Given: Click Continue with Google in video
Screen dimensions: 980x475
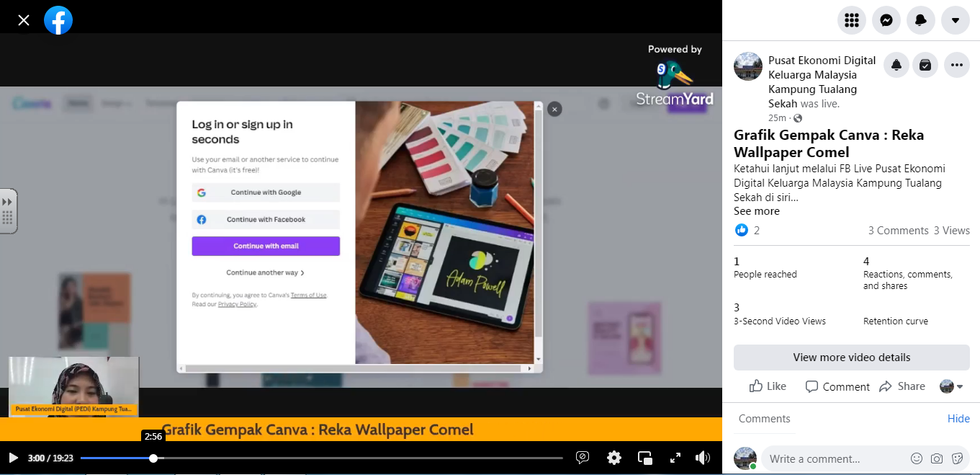Looking at the screenshot, I should 266,192.
